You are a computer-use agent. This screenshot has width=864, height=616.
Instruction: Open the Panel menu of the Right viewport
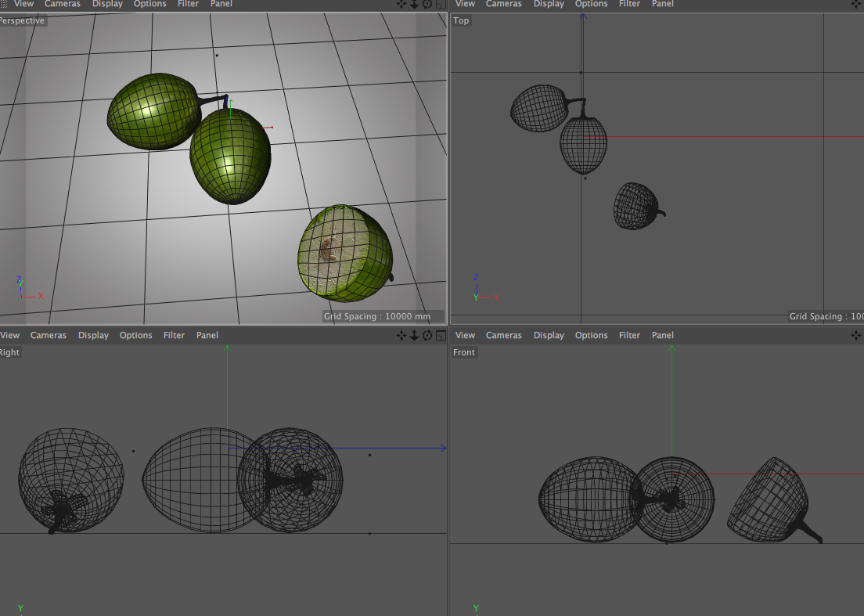pos(207,335)
